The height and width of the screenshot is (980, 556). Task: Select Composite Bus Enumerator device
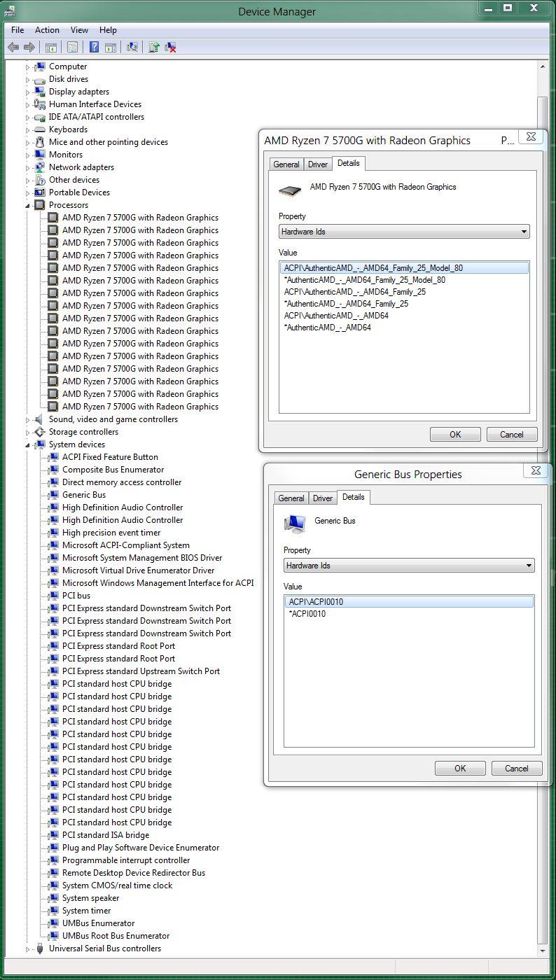pyautogui.click(x=113, y=470)
